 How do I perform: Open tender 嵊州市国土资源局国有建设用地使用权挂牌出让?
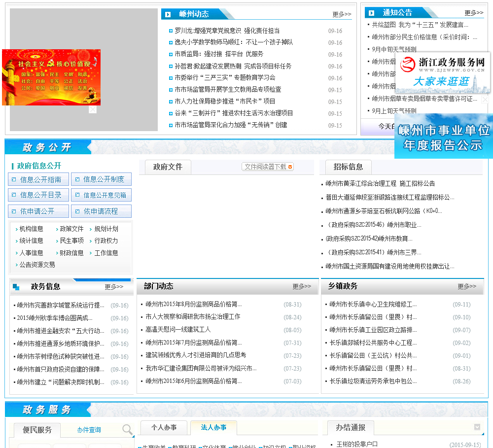[390, 267]
